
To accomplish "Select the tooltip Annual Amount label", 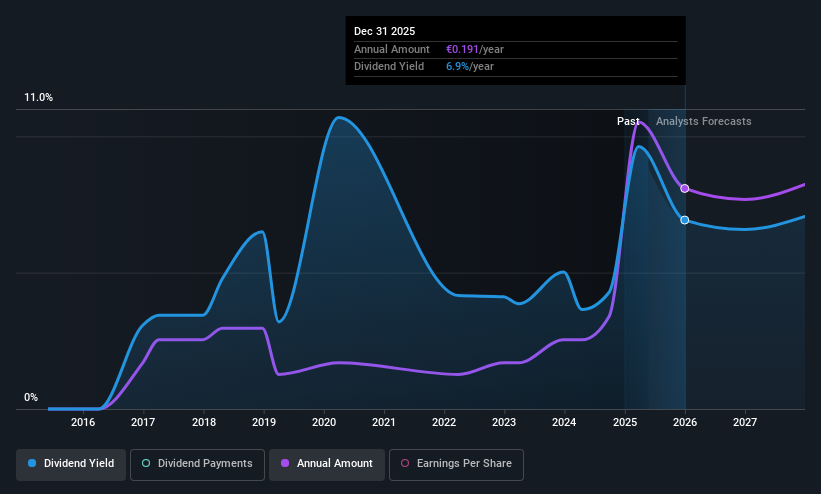I will click(392, 49).
